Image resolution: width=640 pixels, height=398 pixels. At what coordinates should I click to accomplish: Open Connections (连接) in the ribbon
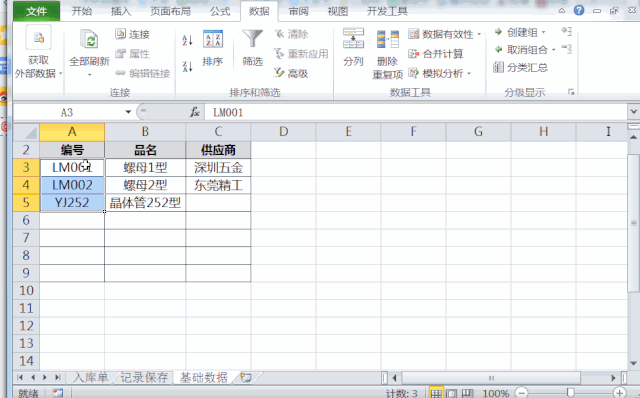pyautogui.click(x=133, y=34)
